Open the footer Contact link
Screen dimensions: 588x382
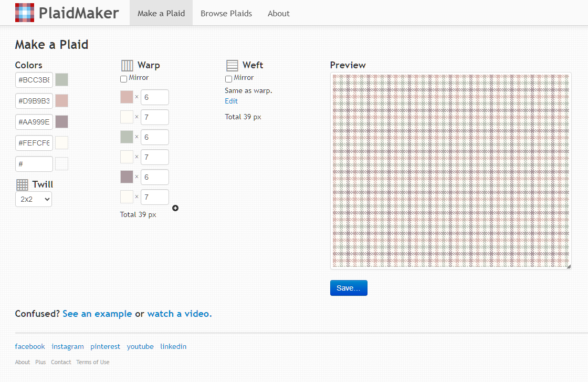pyautogui.click(x=61, y=362)
